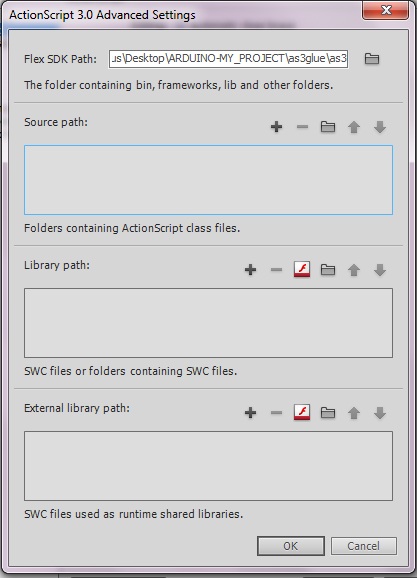This screenshot has height=578, width=418.
Task: Move Source path entry up
Action: pyautogui.click(x=354, y=127)
